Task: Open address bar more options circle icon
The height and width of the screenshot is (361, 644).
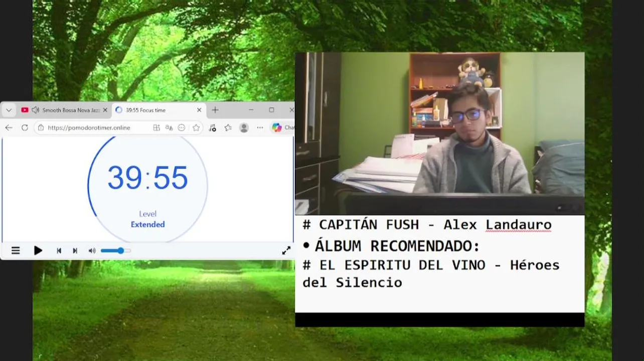Action: (182, 128)
